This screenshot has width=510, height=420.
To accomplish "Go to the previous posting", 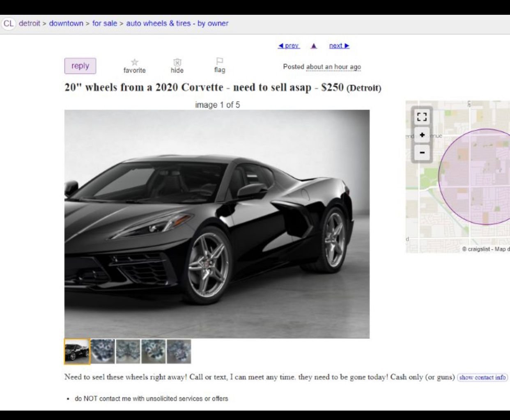I will (289, 46).
